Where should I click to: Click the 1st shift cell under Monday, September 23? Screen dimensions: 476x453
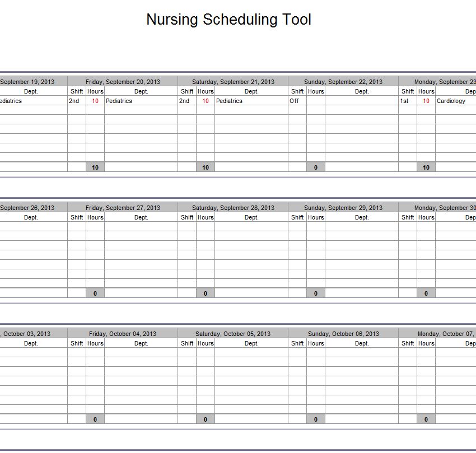click(x=408, y=101)
